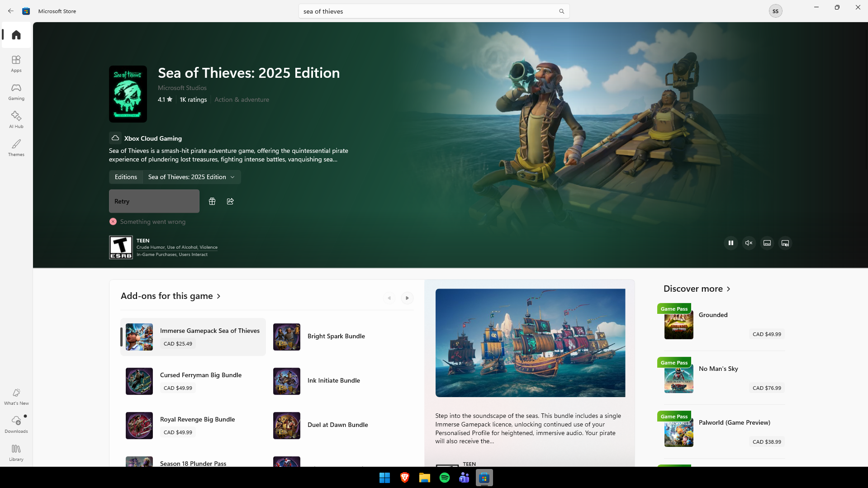Image resolution: width=868 pixels, height=488 pixels.
Task: Show previous add-ons page
Action: coord(389,298)
